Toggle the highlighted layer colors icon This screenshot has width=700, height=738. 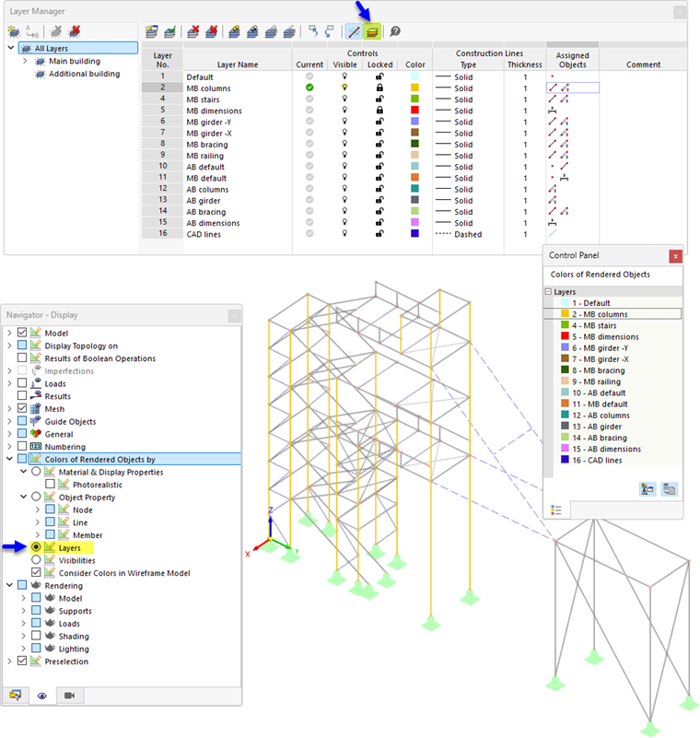372,31
